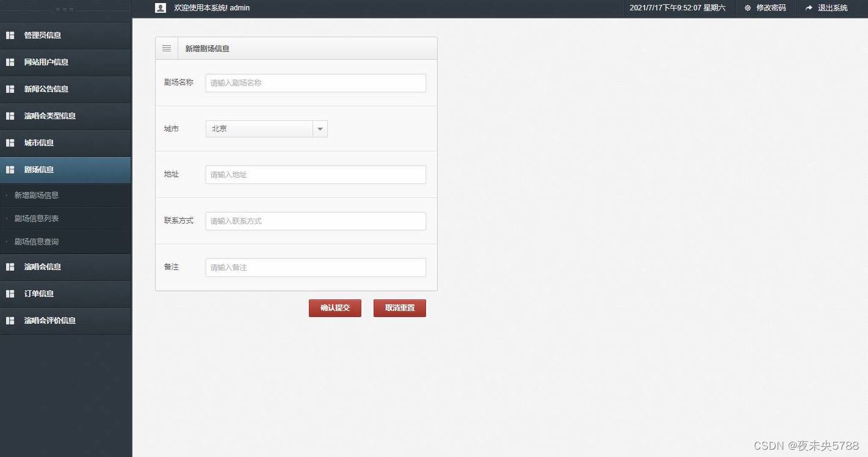
Task: Click the 地址 input field
Action: point(316,175)
